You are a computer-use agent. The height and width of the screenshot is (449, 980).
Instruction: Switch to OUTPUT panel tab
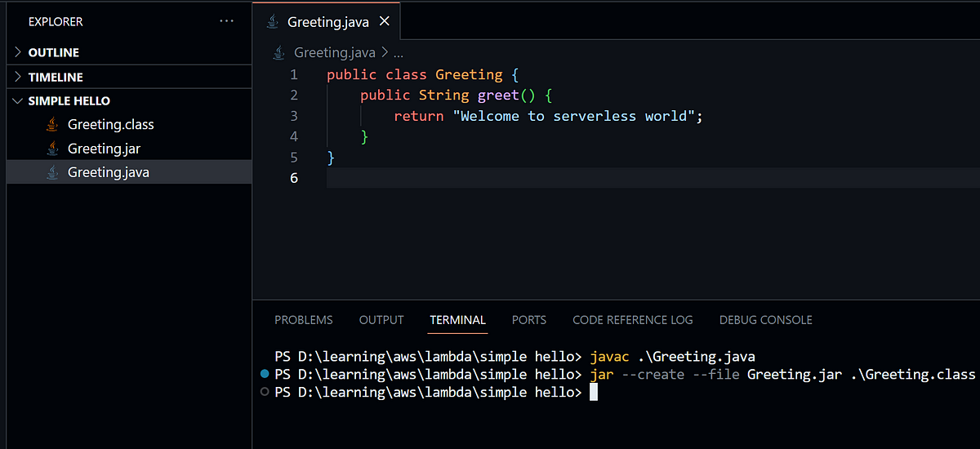pyautogui.click(x=381, y=320)
